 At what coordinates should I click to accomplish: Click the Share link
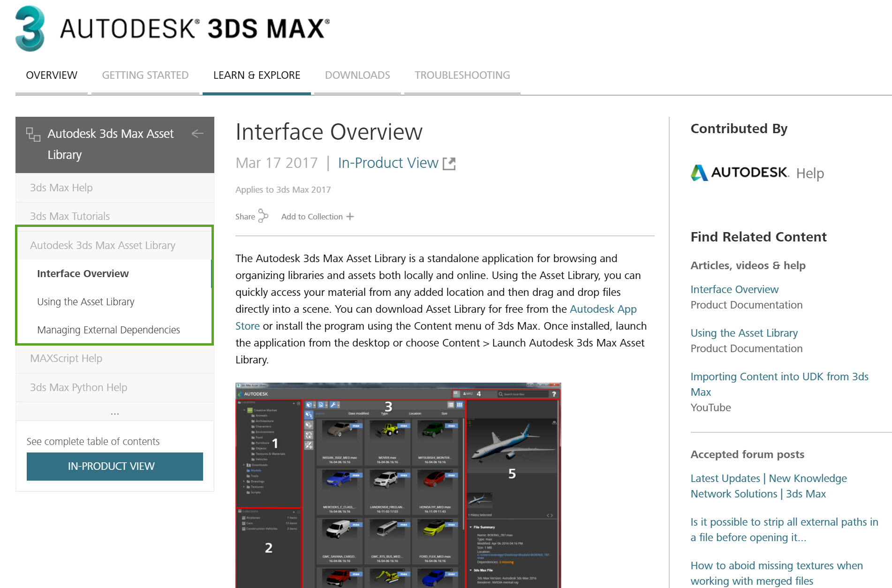point(245,217)
